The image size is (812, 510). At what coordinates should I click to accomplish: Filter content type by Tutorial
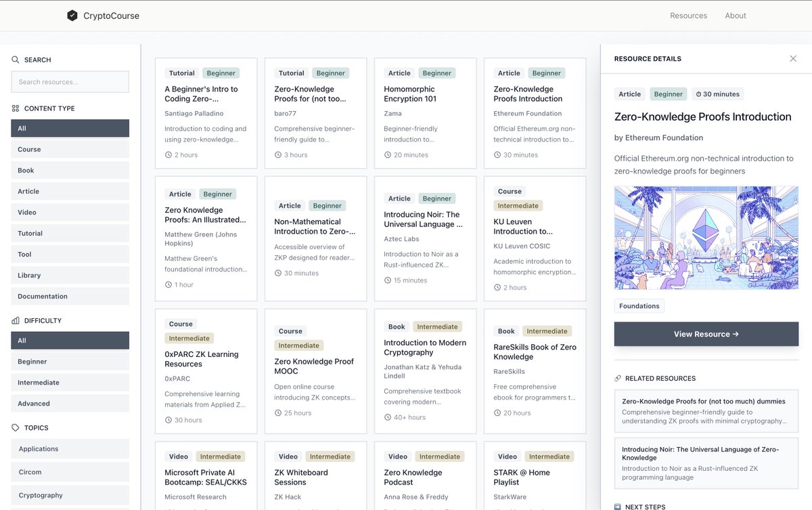(x=70, y=234)
